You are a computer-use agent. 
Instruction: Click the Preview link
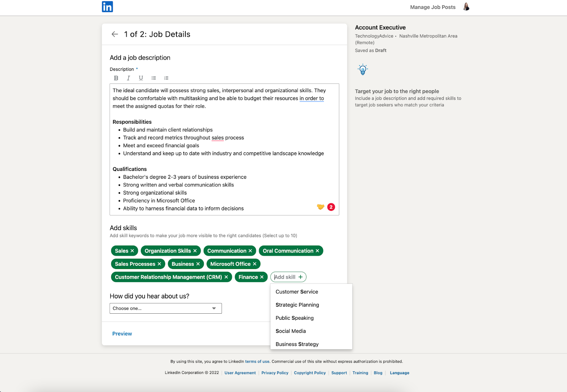click(x=122, y=333)
